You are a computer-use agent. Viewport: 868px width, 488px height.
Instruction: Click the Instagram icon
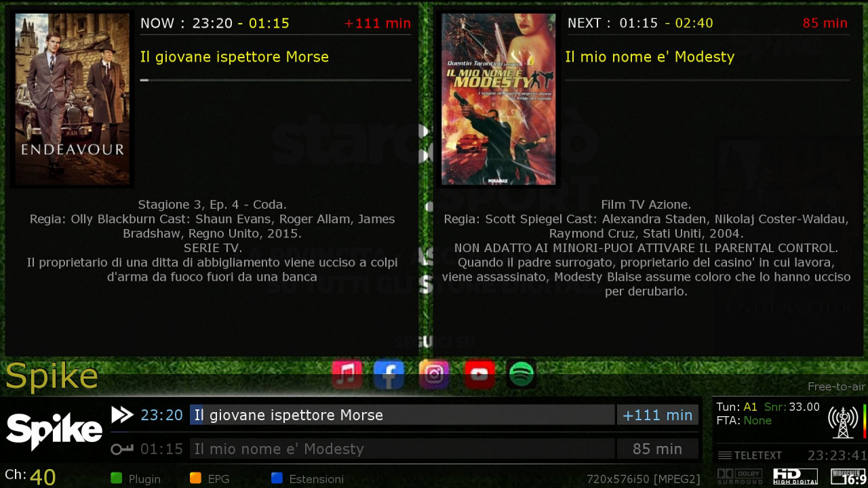pyautogui.click(x=434, y=373)
